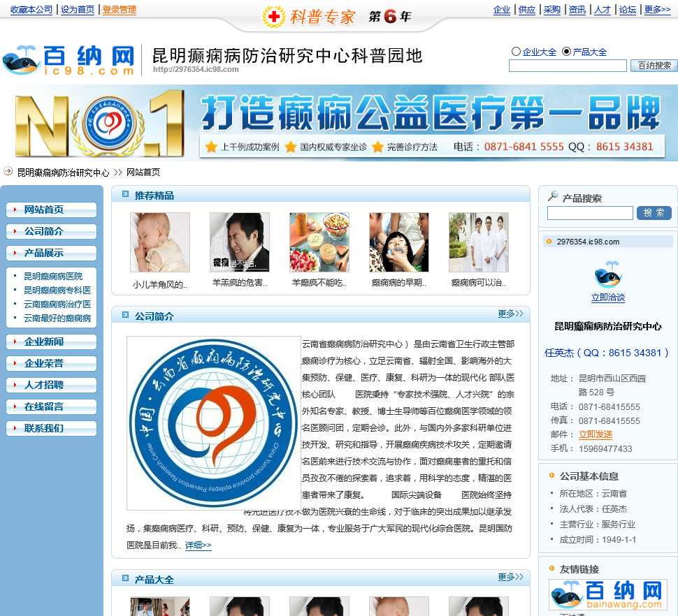Expand 更多>> in 产品大全 section
This screenshot has height=616, width=678.
coord(510,577)
